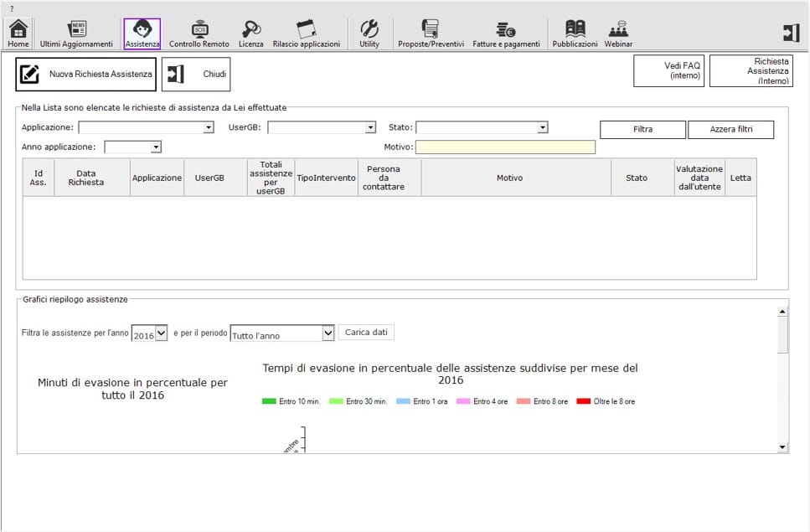Click Carica dati to load charts

366,332
